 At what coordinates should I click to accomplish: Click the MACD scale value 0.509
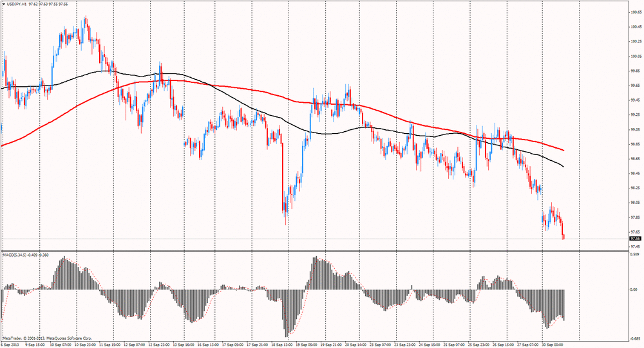634,254
